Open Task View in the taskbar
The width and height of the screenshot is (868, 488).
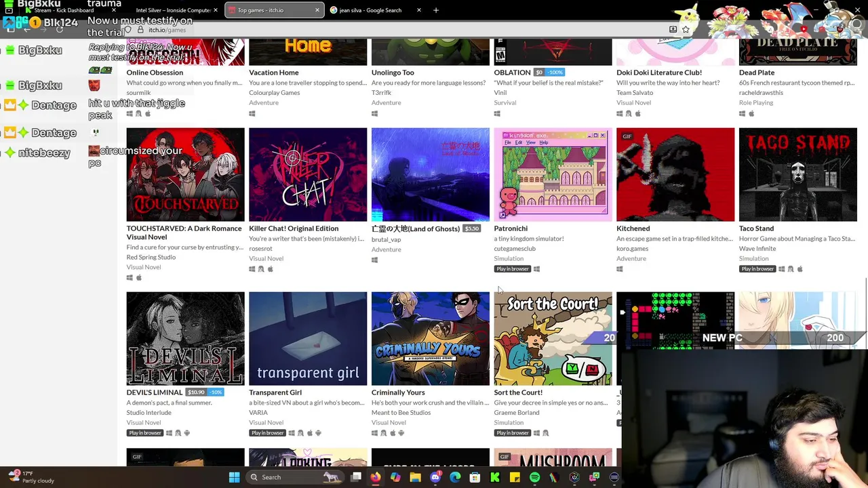click(x=355, y=477)
